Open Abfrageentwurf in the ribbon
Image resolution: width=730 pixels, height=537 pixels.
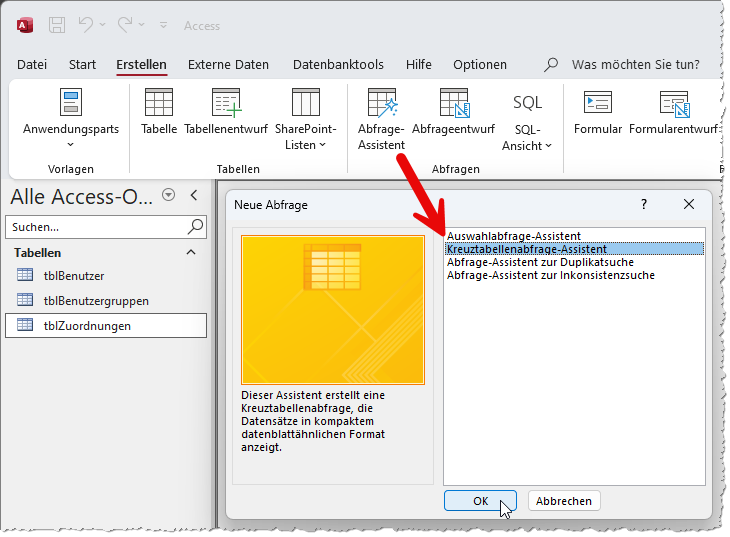(x=453, y=103)
